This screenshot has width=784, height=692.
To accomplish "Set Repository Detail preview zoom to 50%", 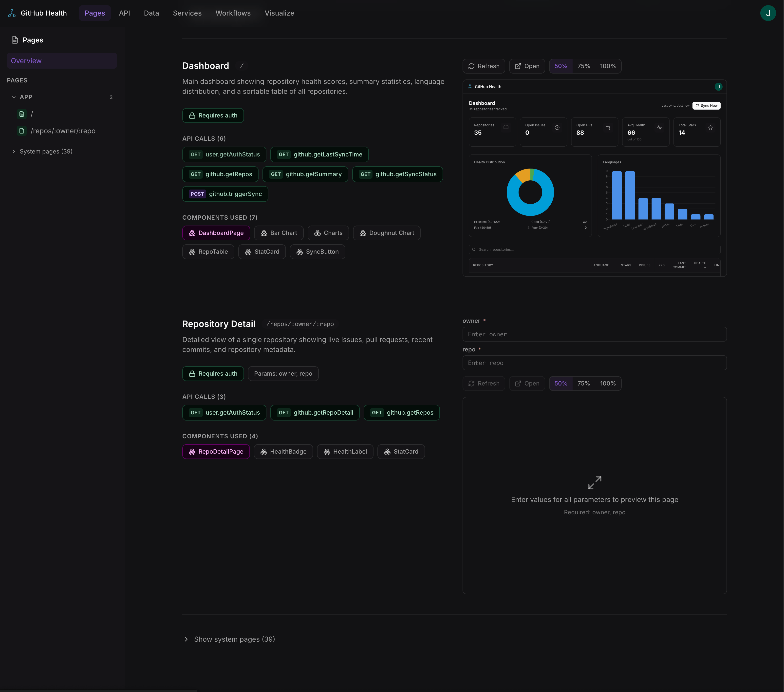I will 560,384.
